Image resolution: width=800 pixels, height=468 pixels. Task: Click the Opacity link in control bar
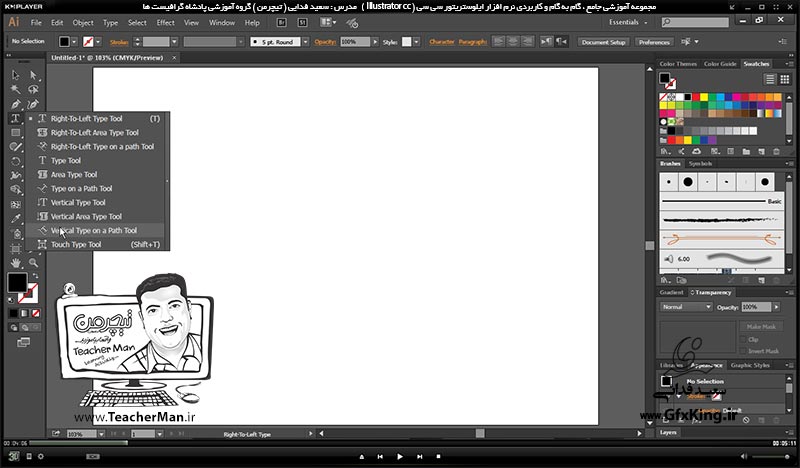tap(325, 42)
